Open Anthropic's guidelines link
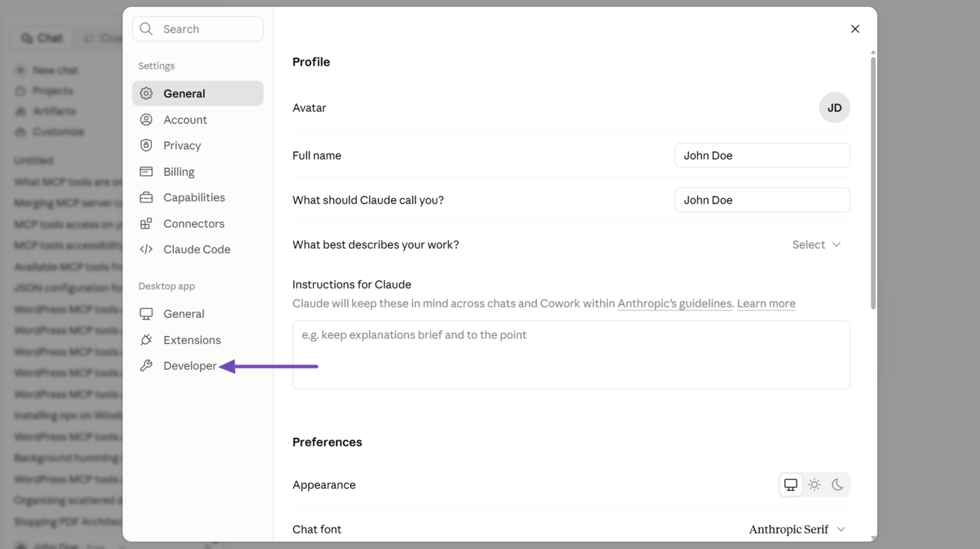Viewport: 980px width, 549px height. (674, 303)
